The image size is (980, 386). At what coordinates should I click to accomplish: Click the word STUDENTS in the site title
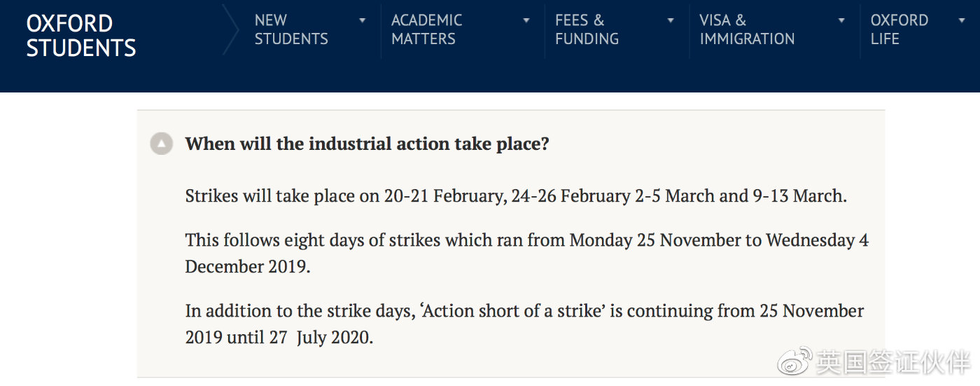pyautogui.click(x=81, y=48)
